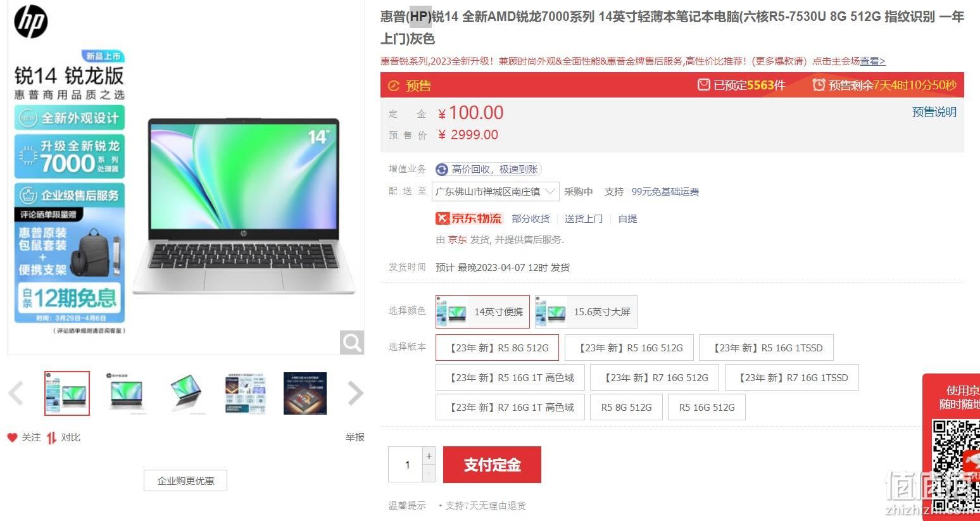
Task: Click the red 支付定金 button
Action: (x=492, y=465)
